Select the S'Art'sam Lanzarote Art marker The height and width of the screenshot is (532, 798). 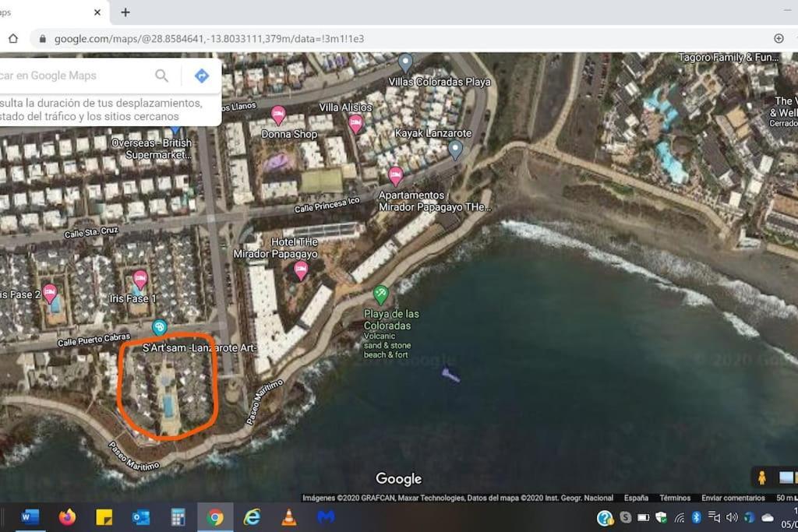[160, 327]
